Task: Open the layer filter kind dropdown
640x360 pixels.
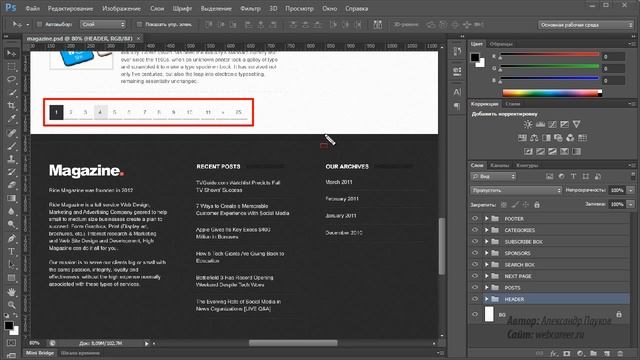Action: [493, 176]
